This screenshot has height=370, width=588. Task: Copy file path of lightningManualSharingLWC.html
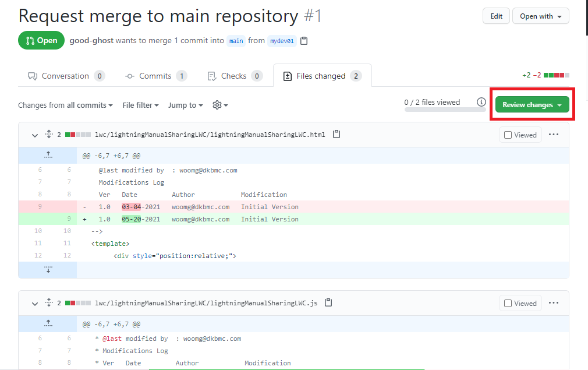(336, 134)
